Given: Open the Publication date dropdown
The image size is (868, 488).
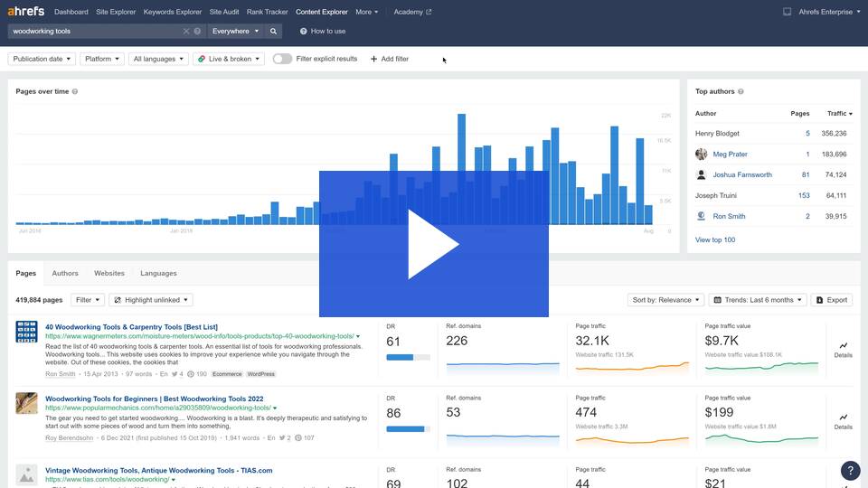Looking at the screenshot, I should (42, 59).
